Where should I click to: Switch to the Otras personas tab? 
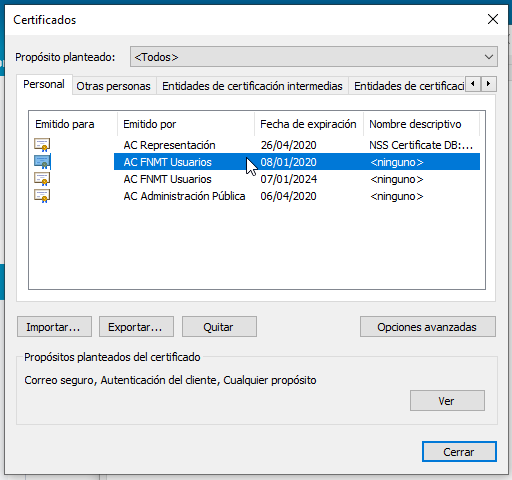point(113,86)
